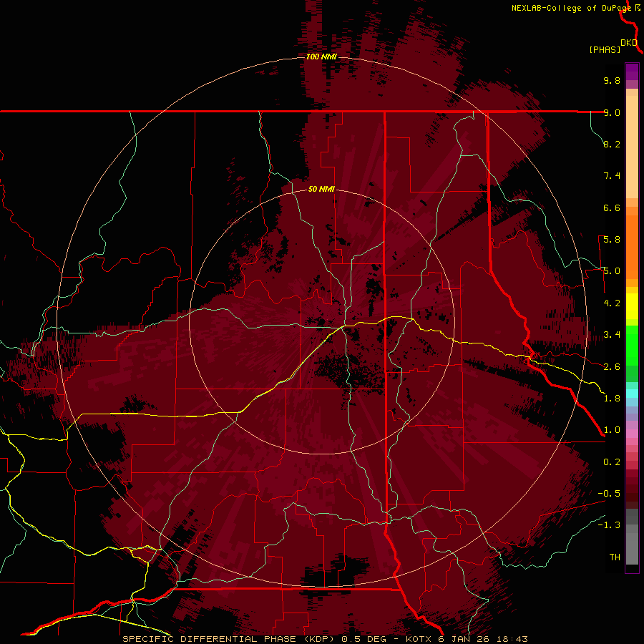
Task: Click the 18:43 timestamp in the caption
Action: coord(512,639)
